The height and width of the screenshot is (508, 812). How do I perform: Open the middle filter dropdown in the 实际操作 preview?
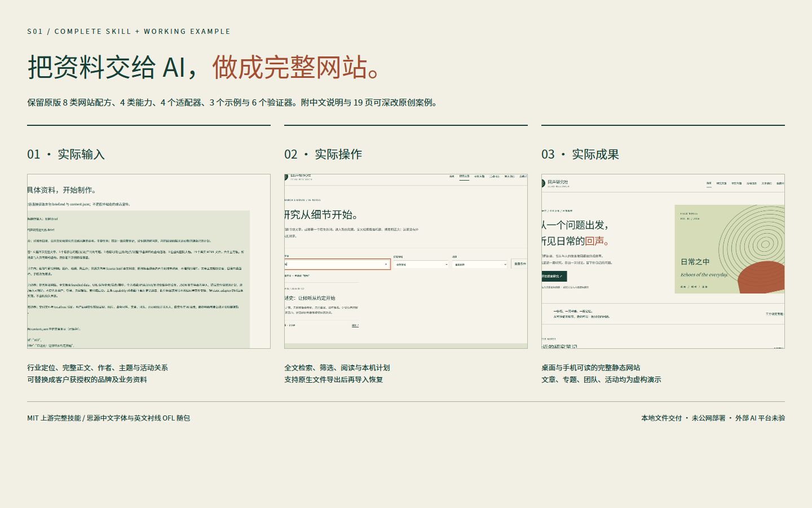point(421,264)
